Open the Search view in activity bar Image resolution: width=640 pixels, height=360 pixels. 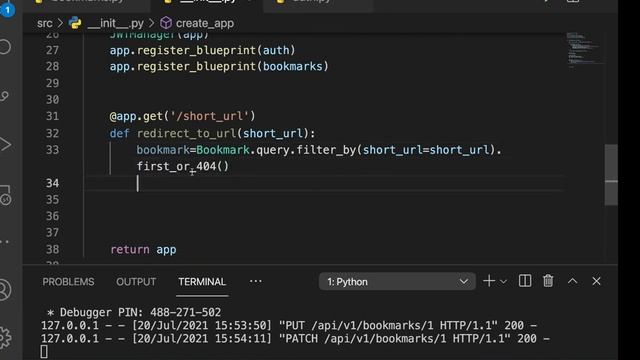coord(5,47)
